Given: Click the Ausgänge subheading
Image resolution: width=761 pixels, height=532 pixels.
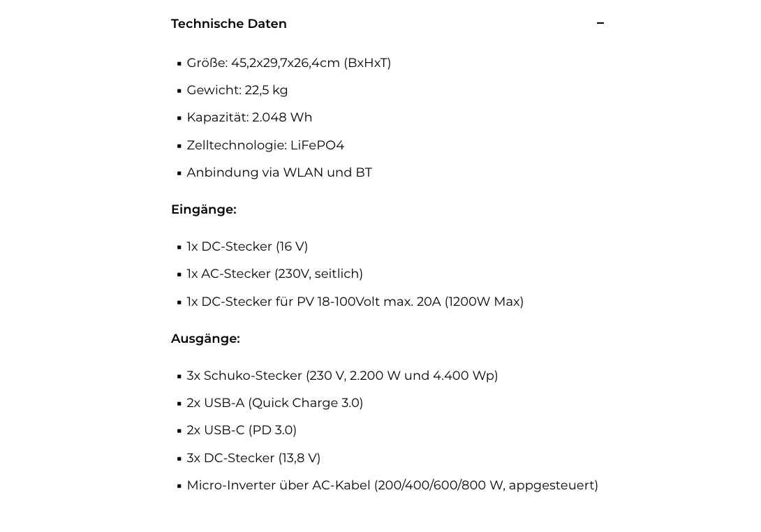Looking at the screenshot, I should click(205, 339).
